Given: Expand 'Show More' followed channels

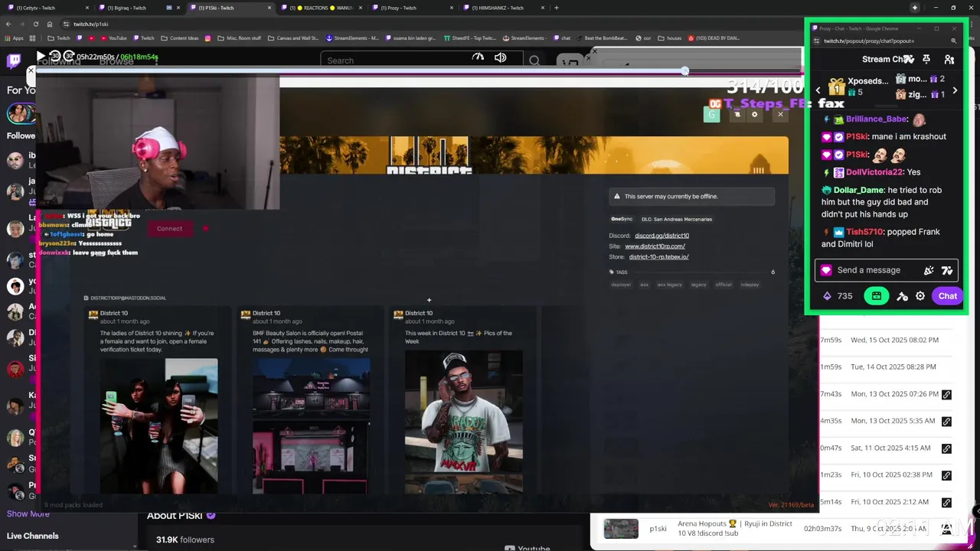Looking at the screenshot, I should click(28, 514).
